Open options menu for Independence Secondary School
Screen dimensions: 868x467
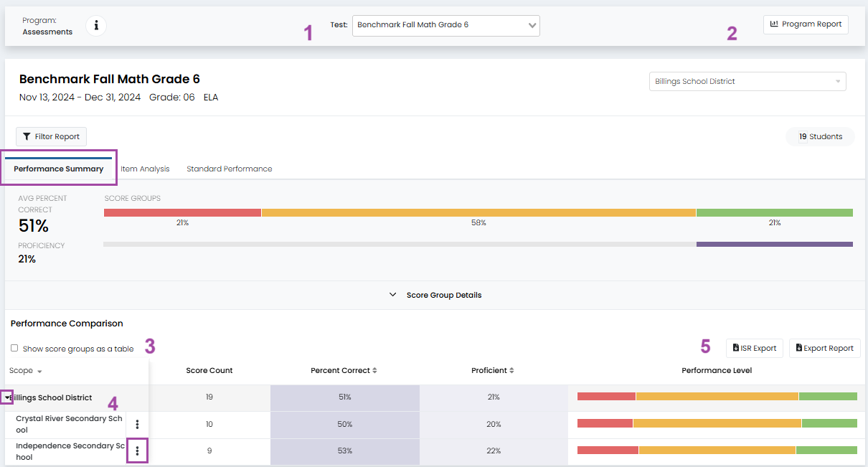click(137, 452)
